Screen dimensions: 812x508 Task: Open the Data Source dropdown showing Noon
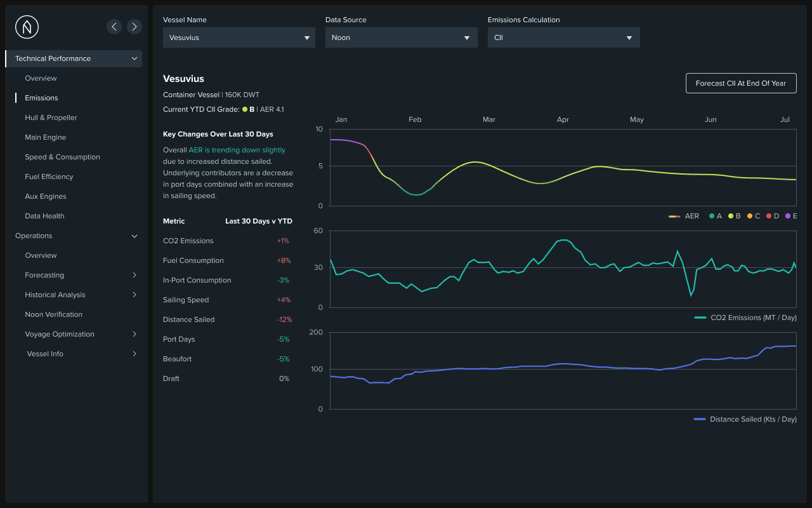coord(401,37)
